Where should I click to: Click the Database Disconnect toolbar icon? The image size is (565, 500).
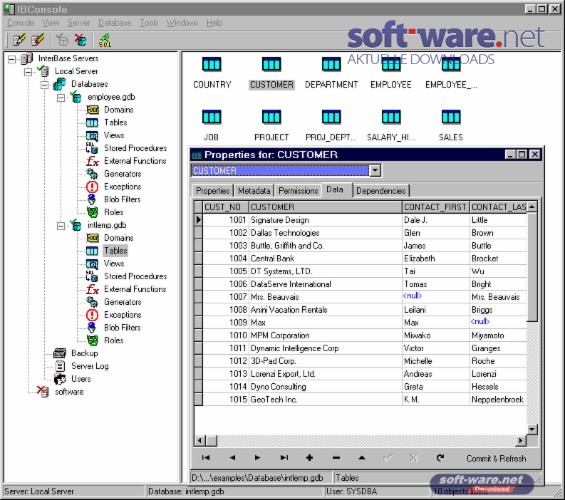coord(80,40)
